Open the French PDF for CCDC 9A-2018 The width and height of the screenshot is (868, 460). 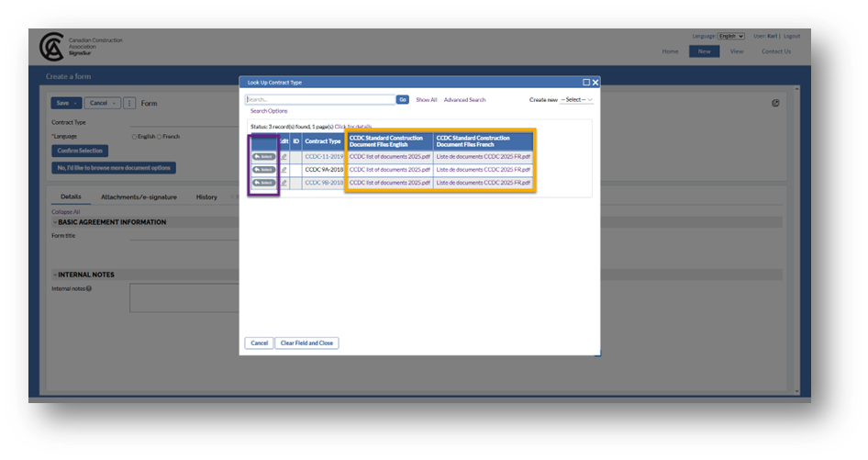484,170
